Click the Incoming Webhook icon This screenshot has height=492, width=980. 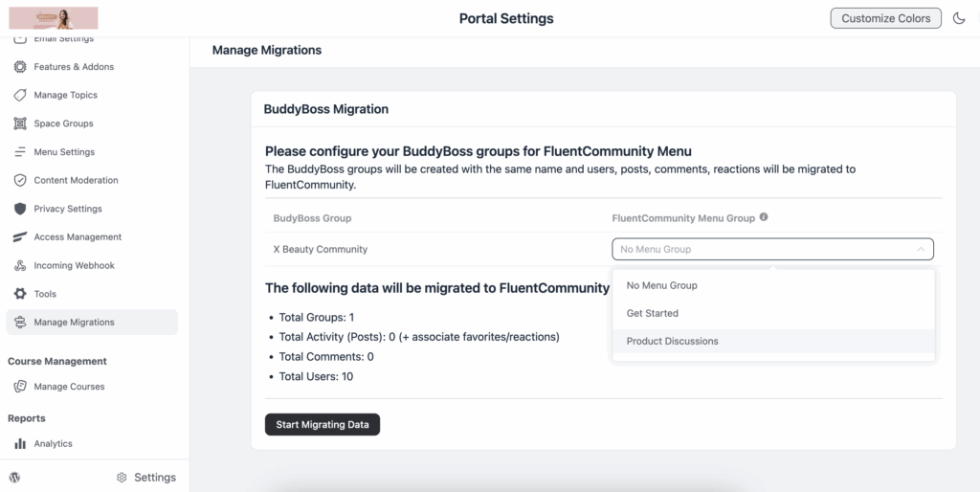20,266
